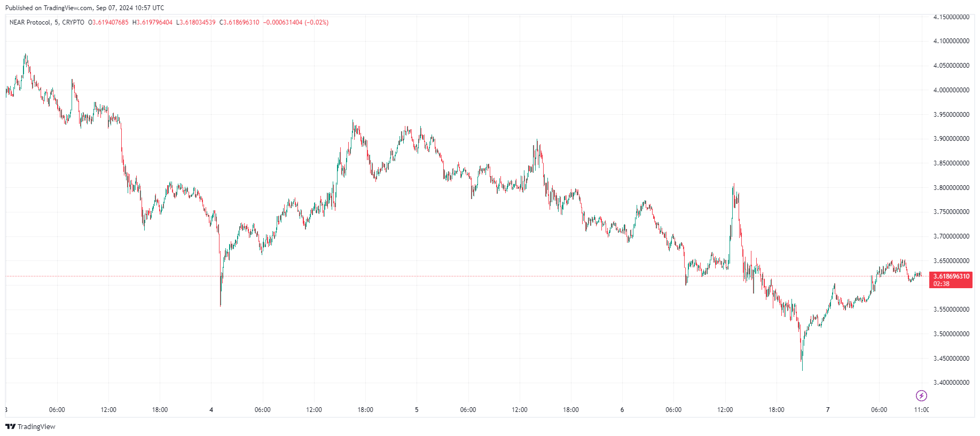Click the 3.550000000 price axis label
Screen dimensions: 980x436
pyautogui.click(x=951, y=310)
